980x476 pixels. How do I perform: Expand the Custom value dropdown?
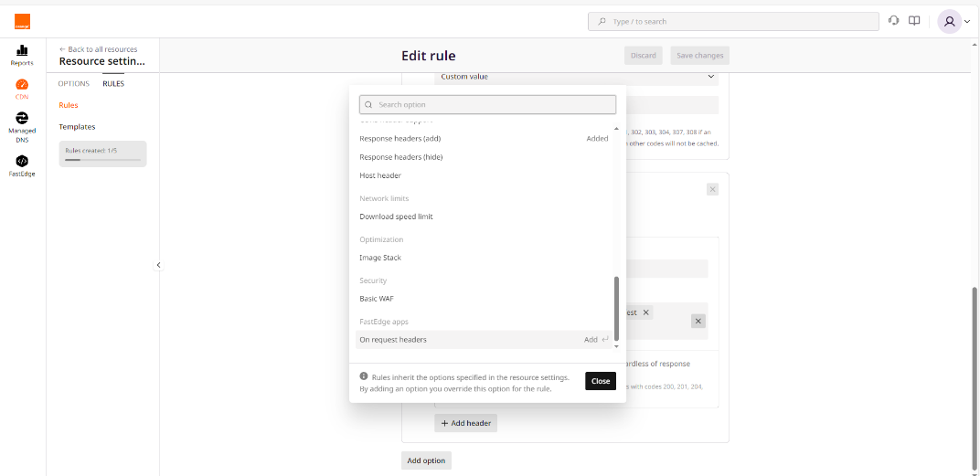point(576,77)
